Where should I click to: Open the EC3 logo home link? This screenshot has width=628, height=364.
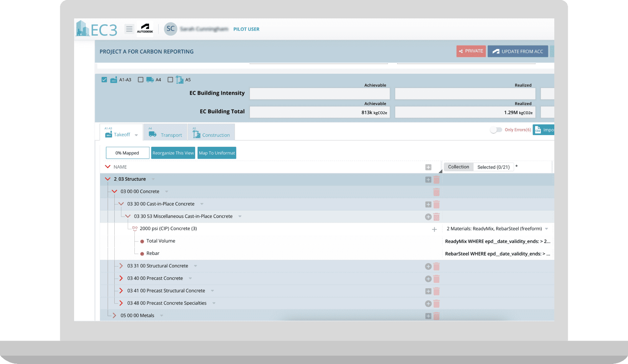coord(97,29)
